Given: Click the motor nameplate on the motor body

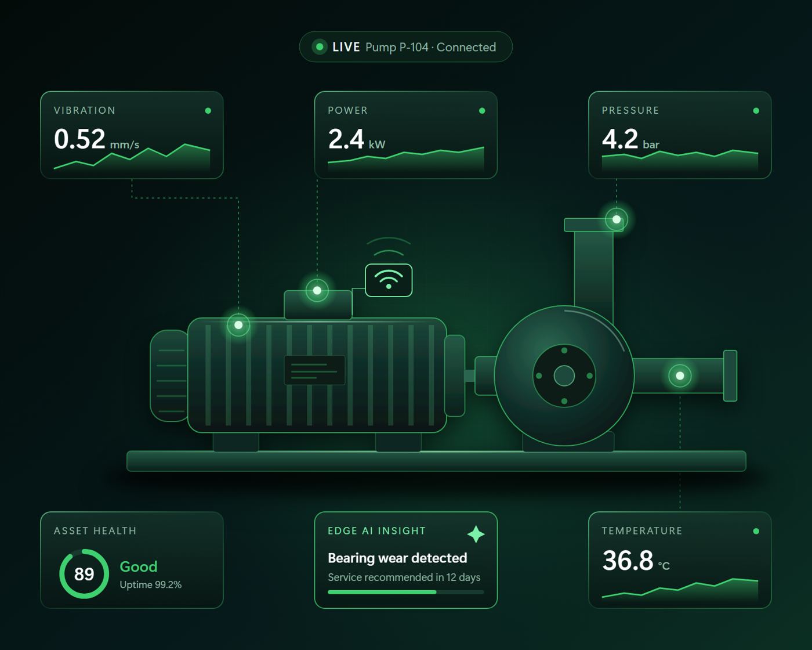Looking at the screenshot, I should pos(314,370).
